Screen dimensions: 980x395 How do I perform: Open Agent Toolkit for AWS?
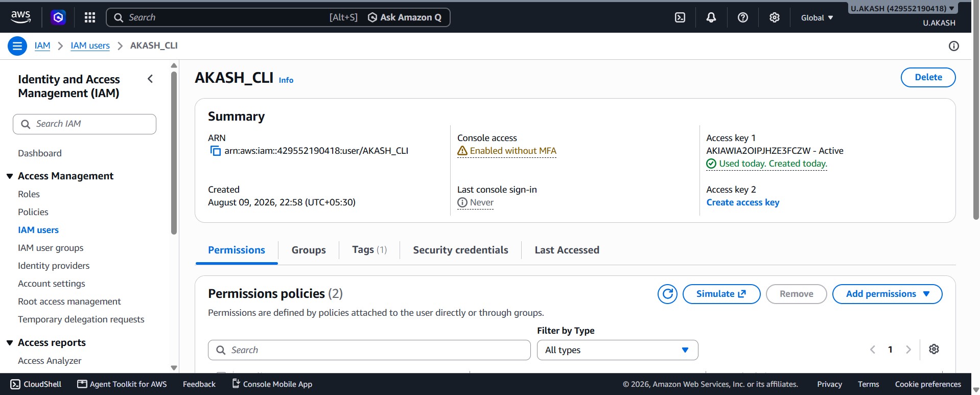click(122, 384)
